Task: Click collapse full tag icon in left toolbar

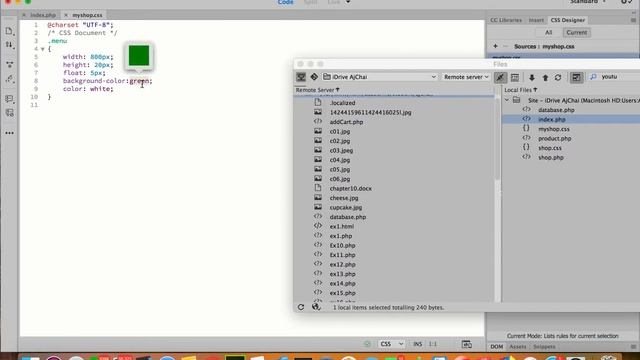Action: pyautogui.click(x=9, y=64)
